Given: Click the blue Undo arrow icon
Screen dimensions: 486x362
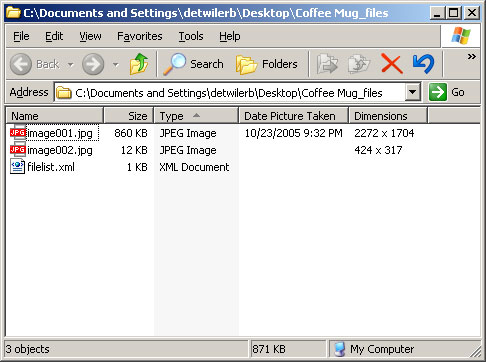Looking at the screenshot, I should 423,64.
